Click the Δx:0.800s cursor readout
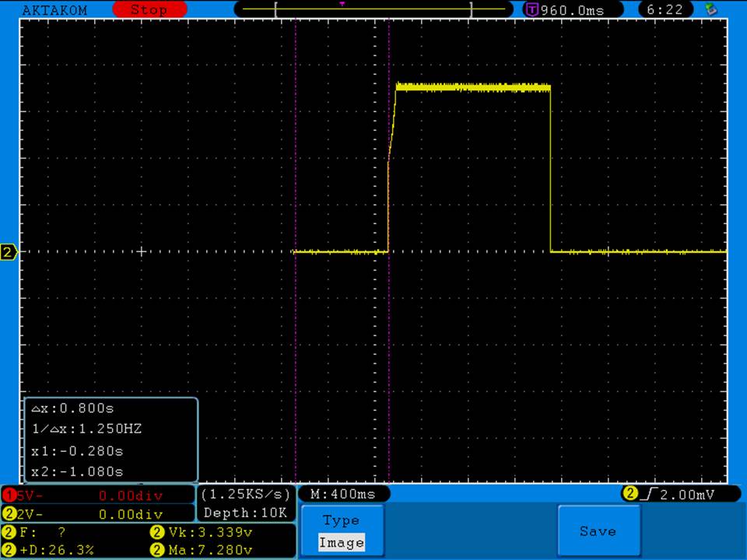Screen dimensions: 747x560 click(x=76, y=408)
